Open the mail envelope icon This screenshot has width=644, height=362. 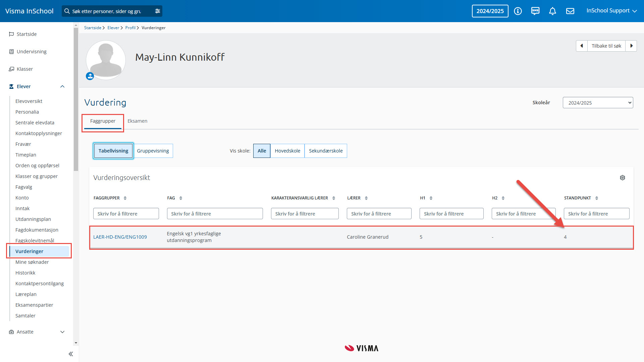point(570,11)
